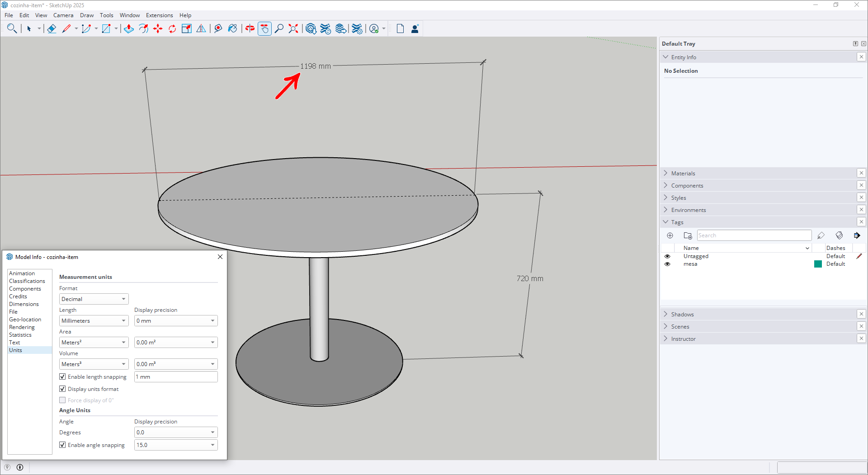Open the Area Meters² dropdown
This screenshot has height=475, width=868.
[94, 342]
